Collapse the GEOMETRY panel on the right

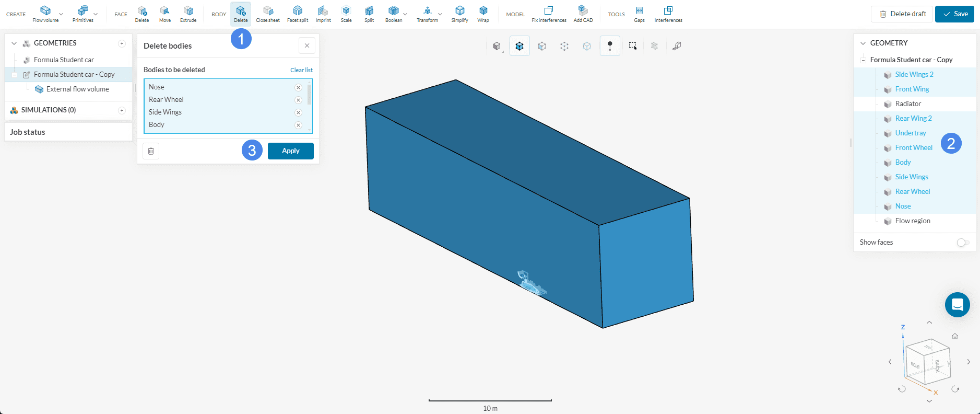863,43
